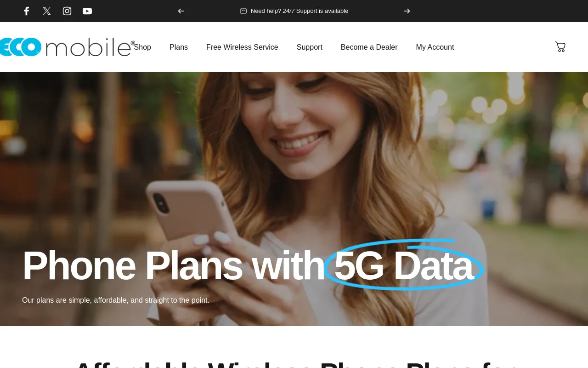Open the Shop menu item
The height and width of the screenshot is (368, 588).
pos(142,47)
